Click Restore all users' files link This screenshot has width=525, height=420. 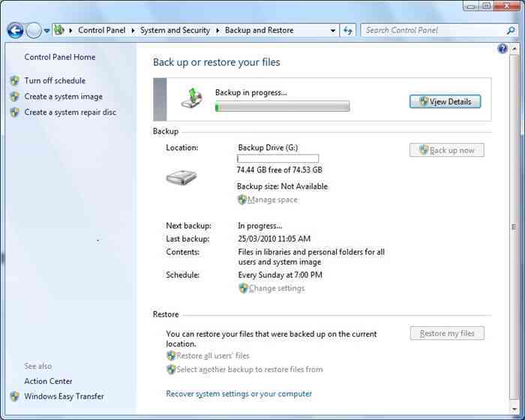tap(212, 355)
